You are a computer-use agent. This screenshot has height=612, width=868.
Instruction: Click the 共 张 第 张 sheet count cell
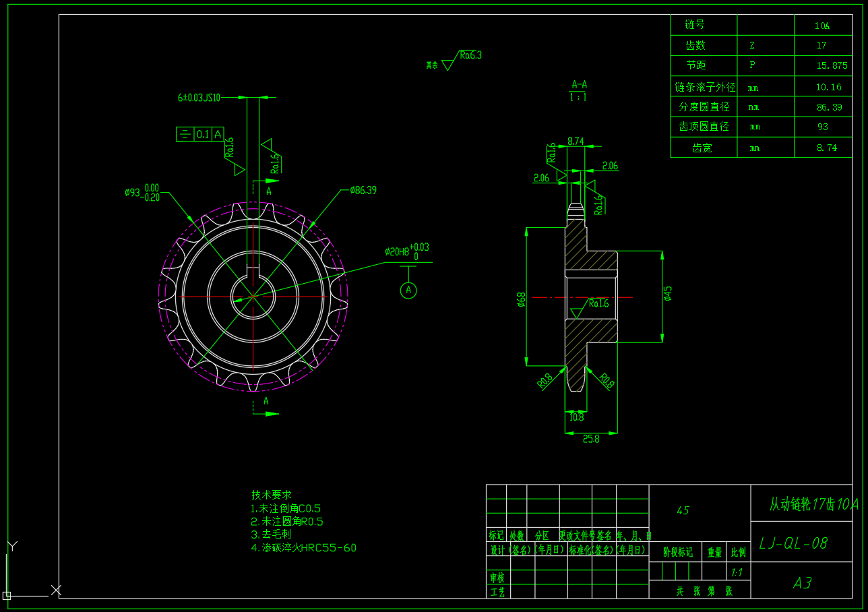(x=700, y=590)
